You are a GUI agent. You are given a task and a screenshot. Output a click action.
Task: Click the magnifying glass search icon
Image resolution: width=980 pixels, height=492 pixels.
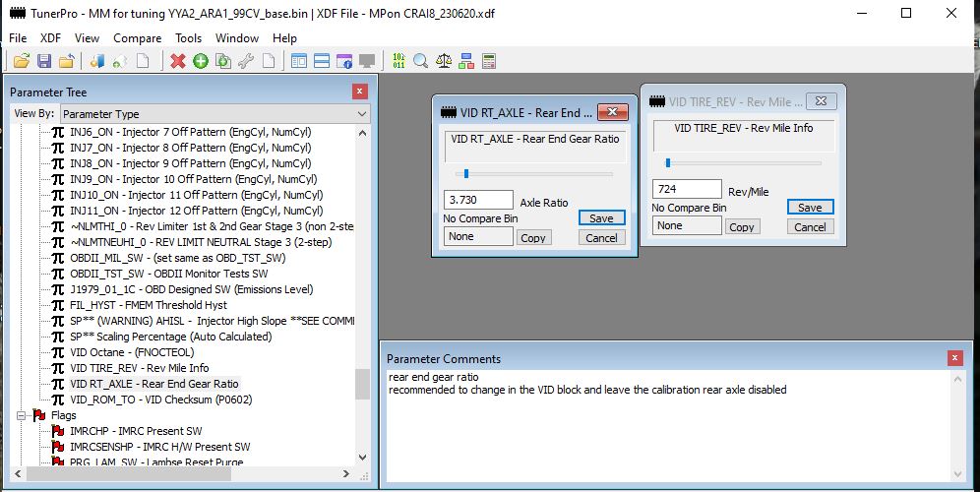pos(421,61)
